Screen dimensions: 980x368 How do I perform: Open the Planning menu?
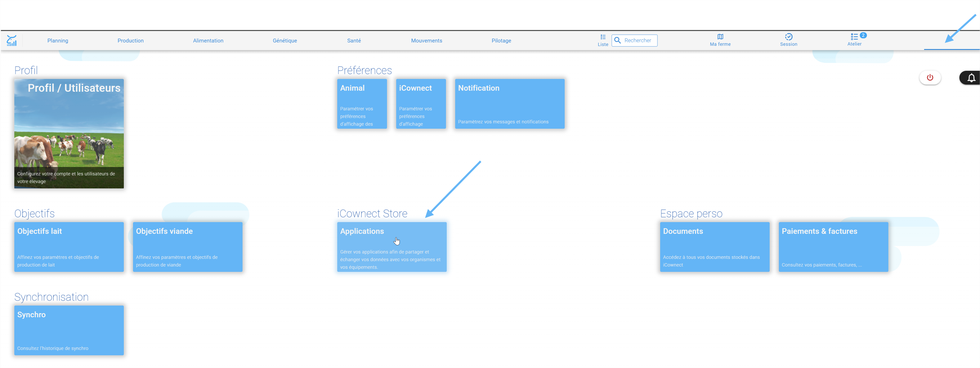[58, 41]
